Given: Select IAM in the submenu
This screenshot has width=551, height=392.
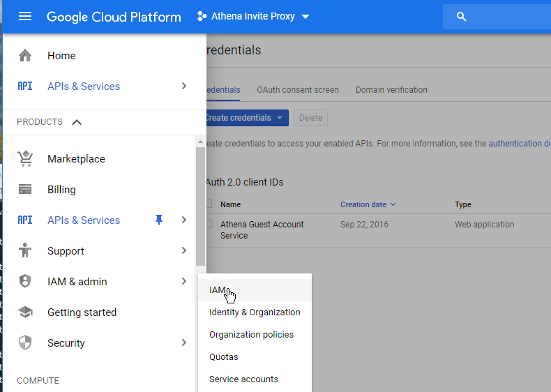Looking at the screenshot, I should [255, 290].
